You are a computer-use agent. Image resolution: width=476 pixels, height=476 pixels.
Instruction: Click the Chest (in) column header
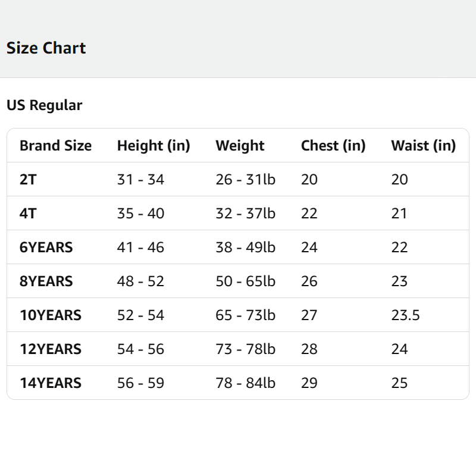click(x=333, y=146)
